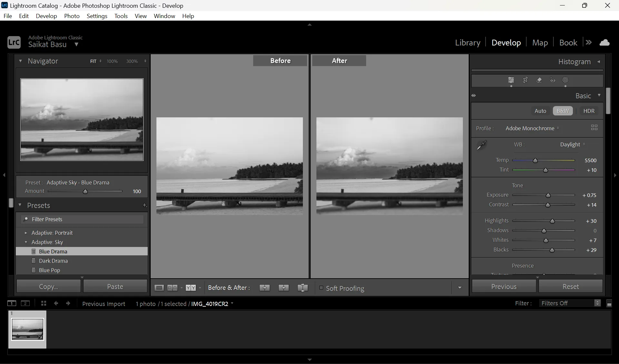Switch to the Map module
Screen dimensions: 619x364
[x=540, y=42]
